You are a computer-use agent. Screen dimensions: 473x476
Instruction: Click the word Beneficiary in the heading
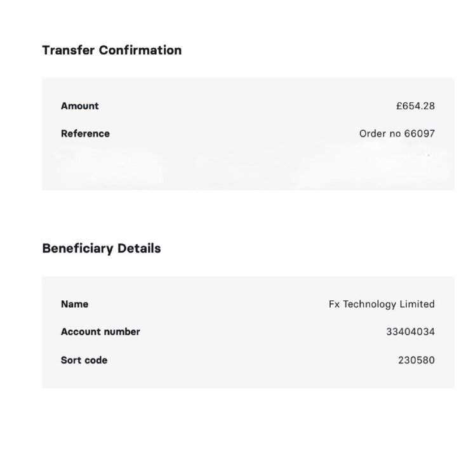point(79,248)
